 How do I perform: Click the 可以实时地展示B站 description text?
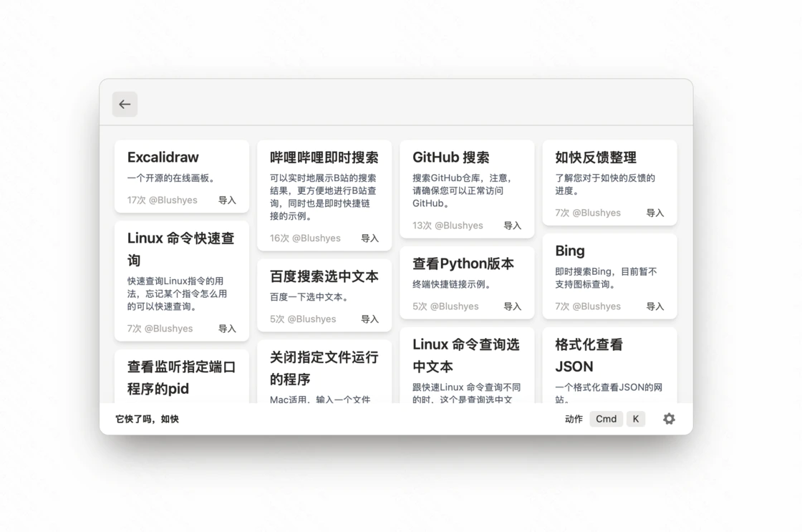pyautogui.click(x=323, y=197)
